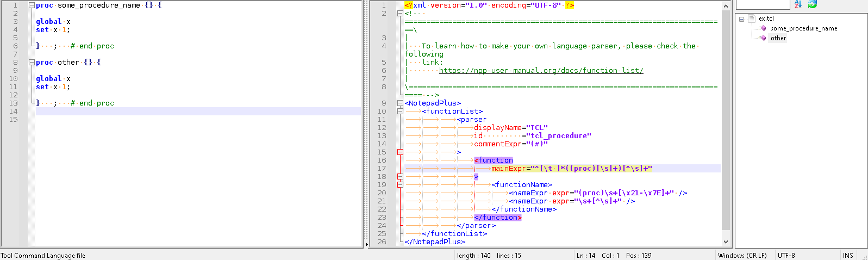Click into the function list search box
Screen dimensions: 868x260
click(x=762, y=4)
